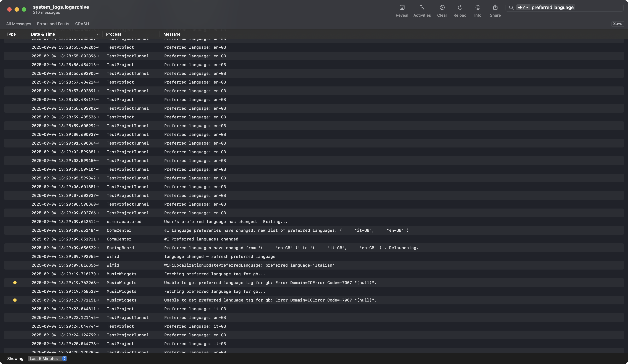Select MusicWidgets Fetching row at 13:29:19.710170
The height and width of the screenshot is (364, 628).
314,274
